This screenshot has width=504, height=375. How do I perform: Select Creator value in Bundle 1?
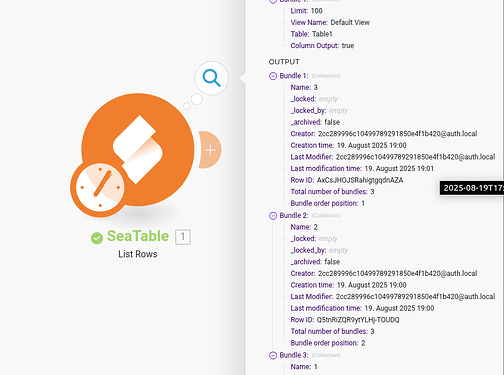click(x=397, y=134)
